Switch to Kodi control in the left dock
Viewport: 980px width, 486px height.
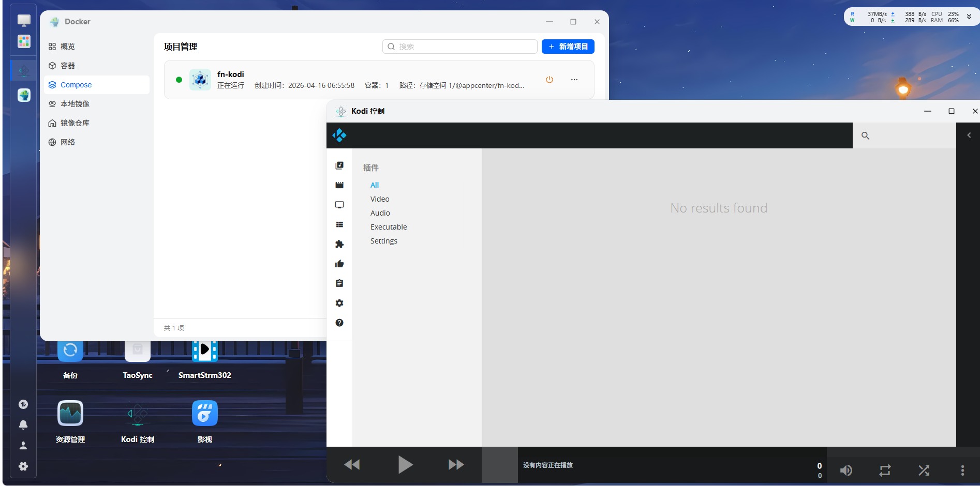click(x=24, y=70)
